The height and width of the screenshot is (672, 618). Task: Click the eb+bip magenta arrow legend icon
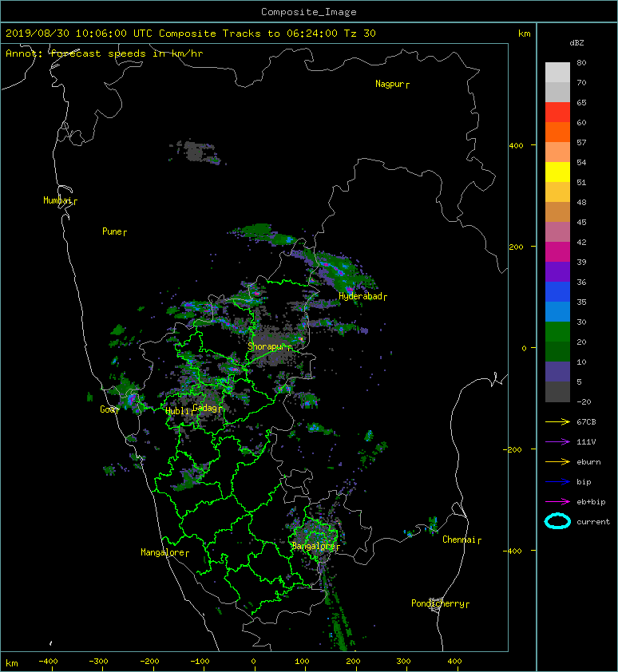(557, 502)
